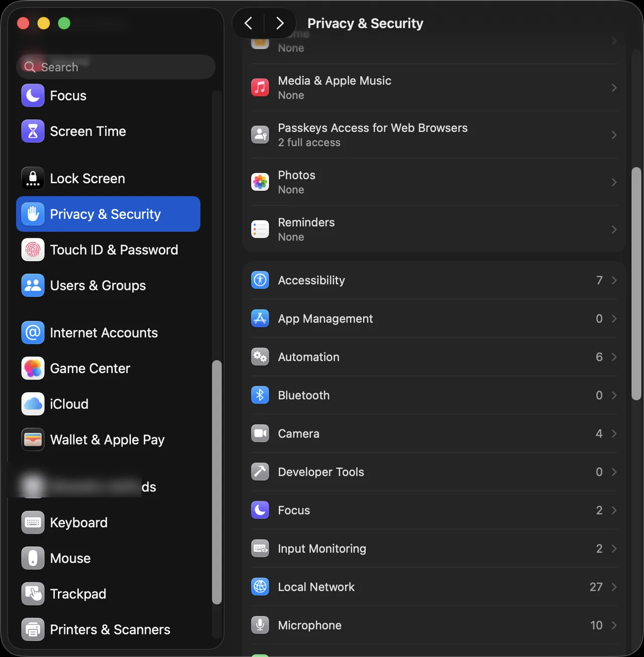Click the Photos flower icon
Image resolution: width=644 pixels, height=657 pixels.
260,182
